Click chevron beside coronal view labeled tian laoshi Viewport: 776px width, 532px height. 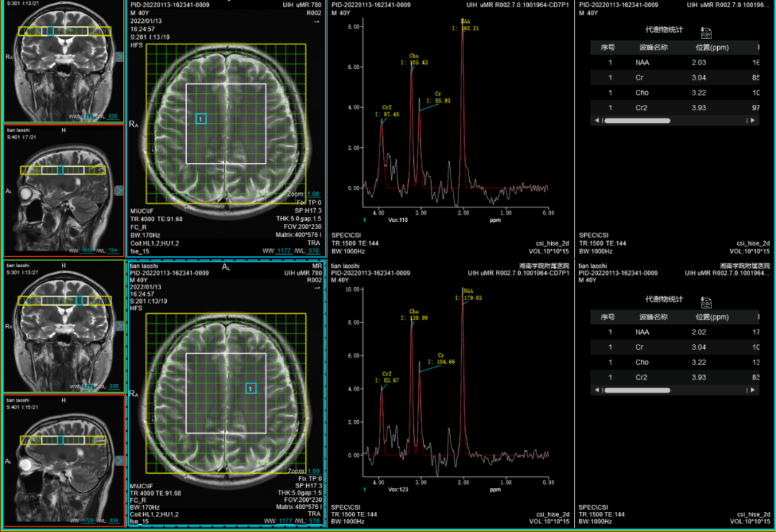[x=119, y=327]
